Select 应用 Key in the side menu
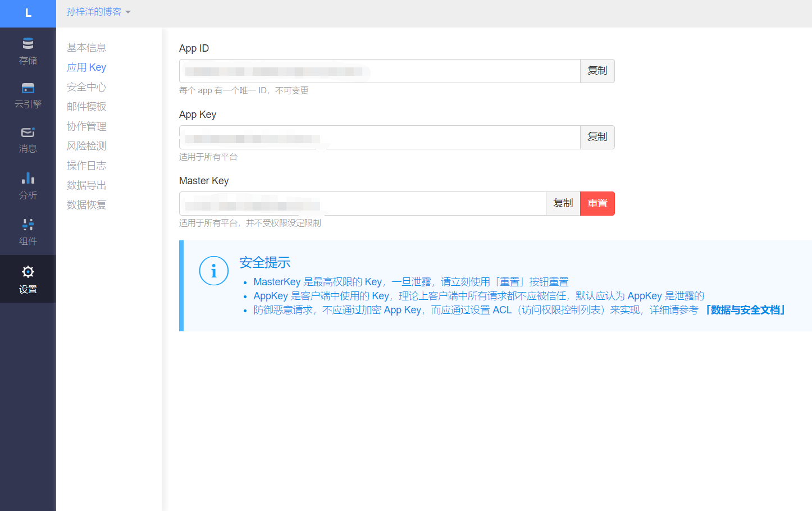The image size is (812, 511). (86, 67)
